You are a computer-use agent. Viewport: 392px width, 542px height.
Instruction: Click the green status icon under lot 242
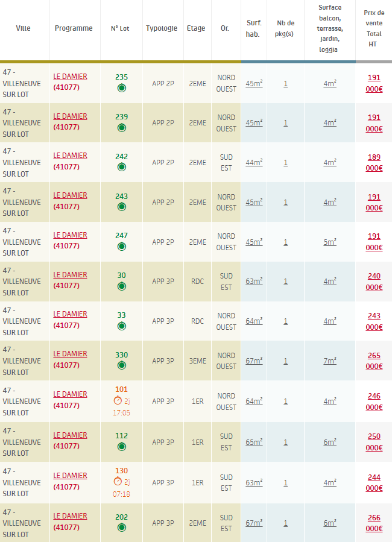tap(121, 167)
